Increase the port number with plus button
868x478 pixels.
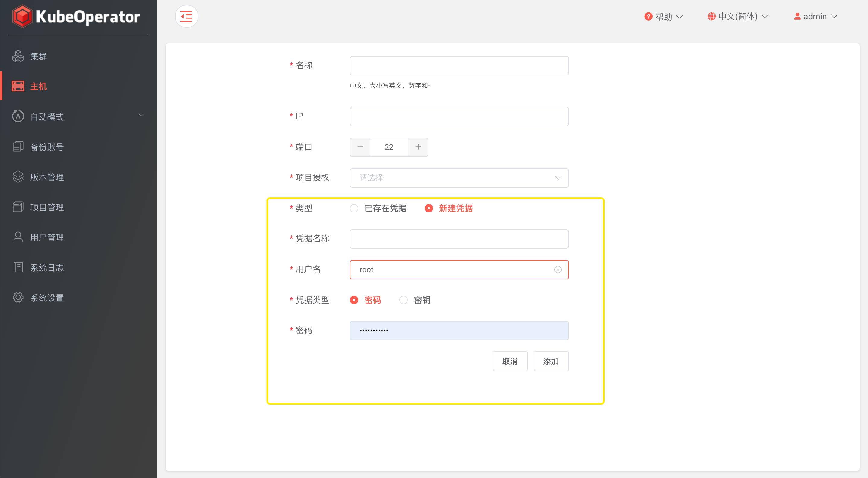tap(418, 147)
